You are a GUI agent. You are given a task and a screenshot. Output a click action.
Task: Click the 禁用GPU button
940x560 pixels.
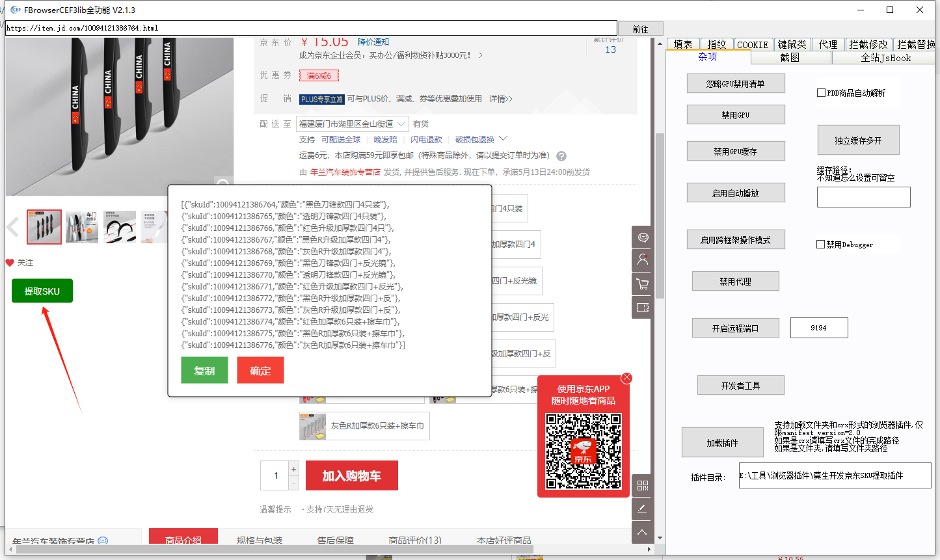tap(736, 114)
